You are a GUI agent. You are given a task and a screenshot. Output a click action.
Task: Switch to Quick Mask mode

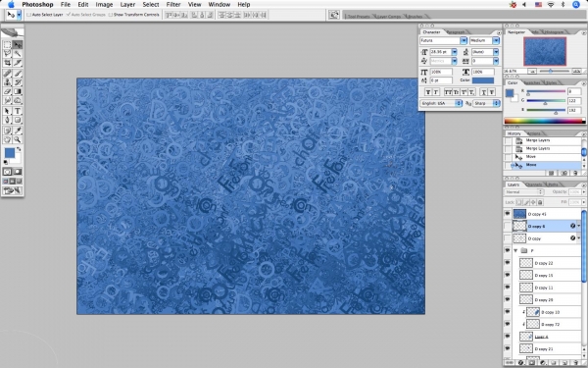18,172
